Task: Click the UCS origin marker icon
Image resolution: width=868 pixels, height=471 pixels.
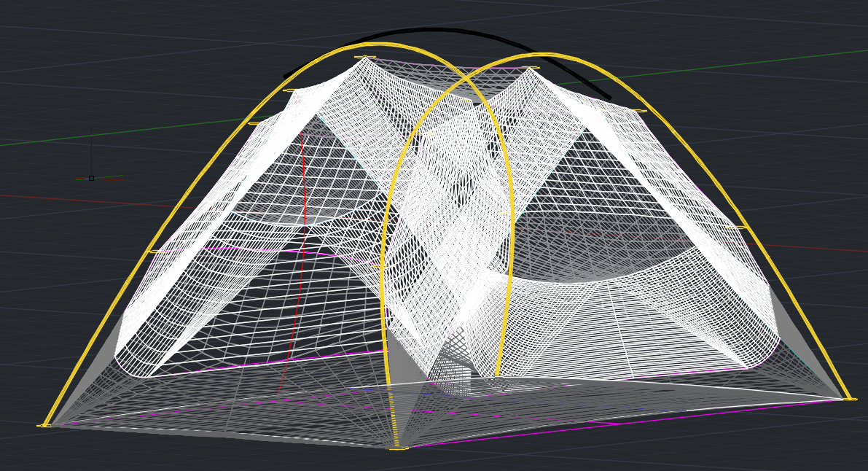Action: point(91,178)
